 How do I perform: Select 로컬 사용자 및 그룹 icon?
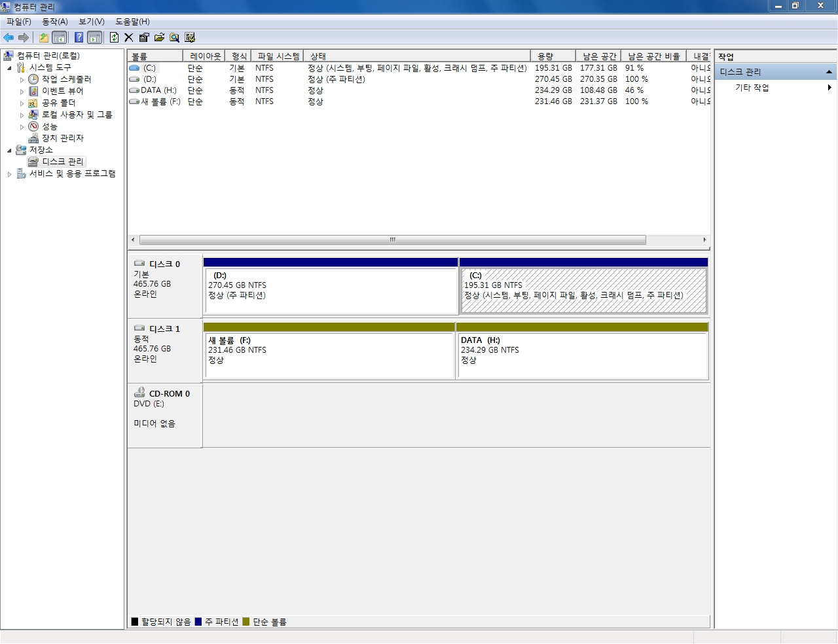tap(33, 115)
